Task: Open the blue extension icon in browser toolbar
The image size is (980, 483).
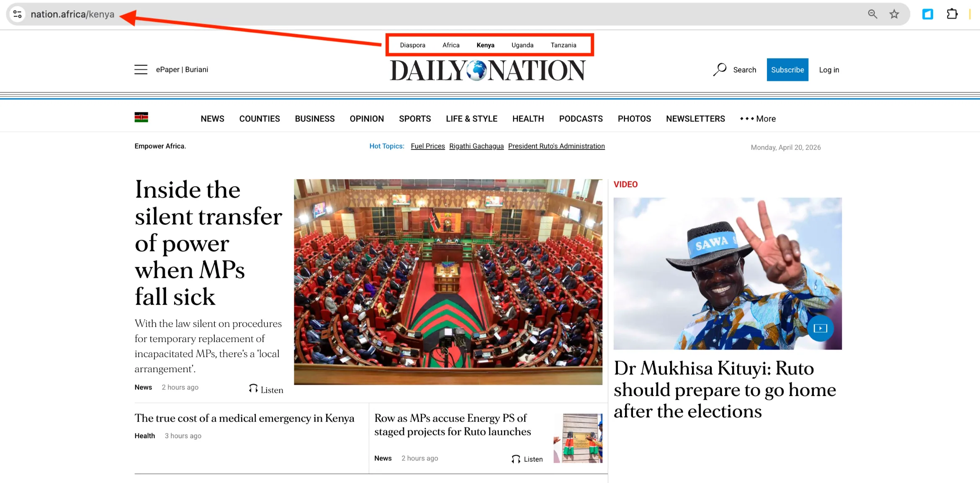Action: tap(928, 14)
